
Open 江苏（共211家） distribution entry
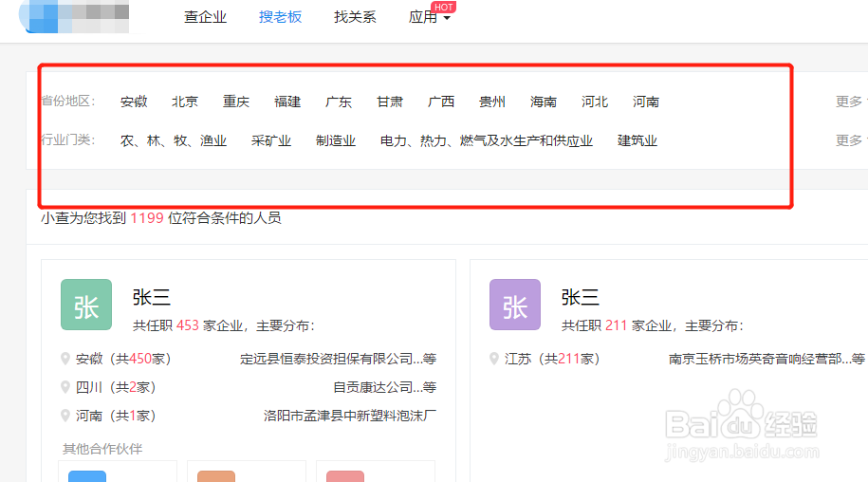click(552, 359)
